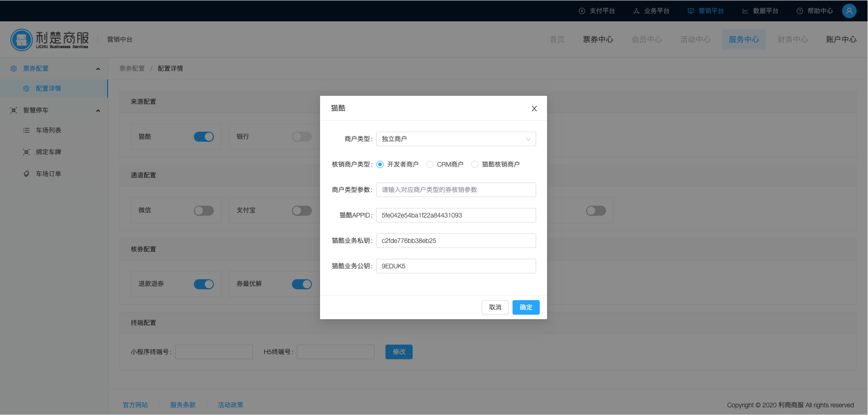Viewport: 868px width, 415px height.
Task: Toggle the 微信 channel switch
Action: point(204,211)
